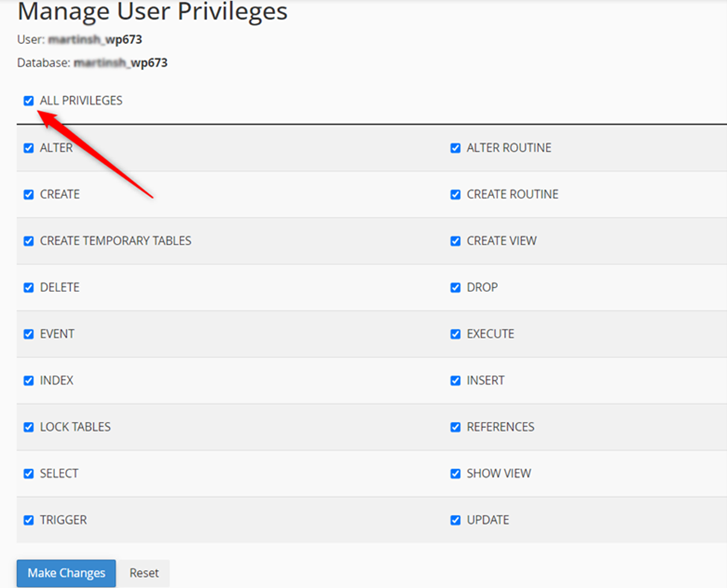This screenshot has height=588, width=727.
Task: Uncheck the CREATE VIEW privilege
Action: click(x=455, y=241)
